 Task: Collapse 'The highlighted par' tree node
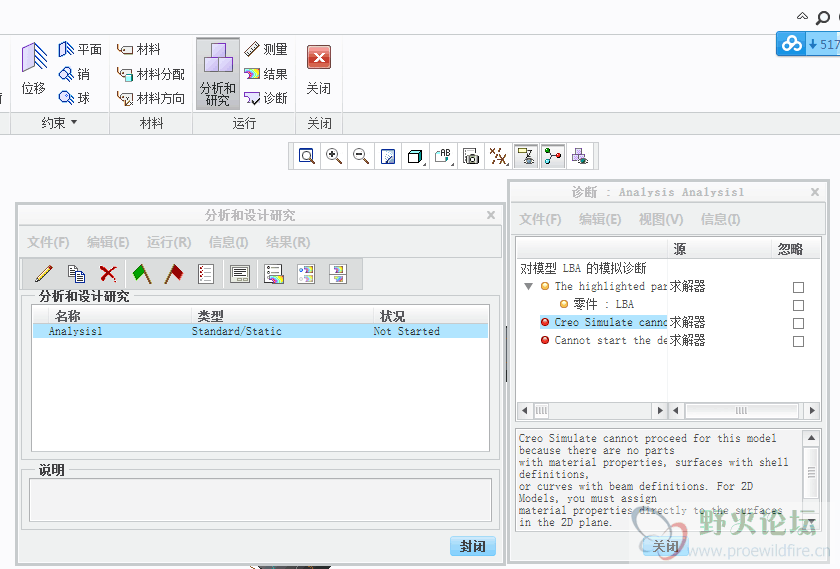(x=528, y=287)
